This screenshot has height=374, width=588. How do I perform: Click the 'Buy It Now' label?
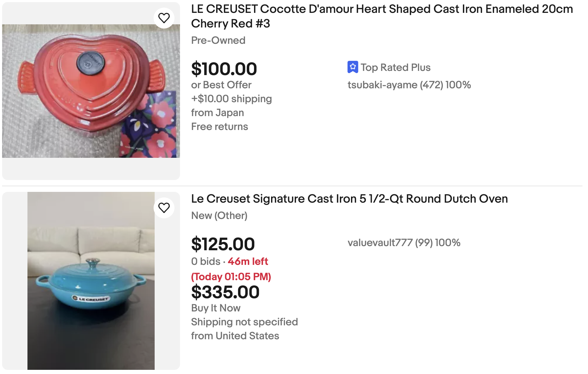(x=215, y=308)
